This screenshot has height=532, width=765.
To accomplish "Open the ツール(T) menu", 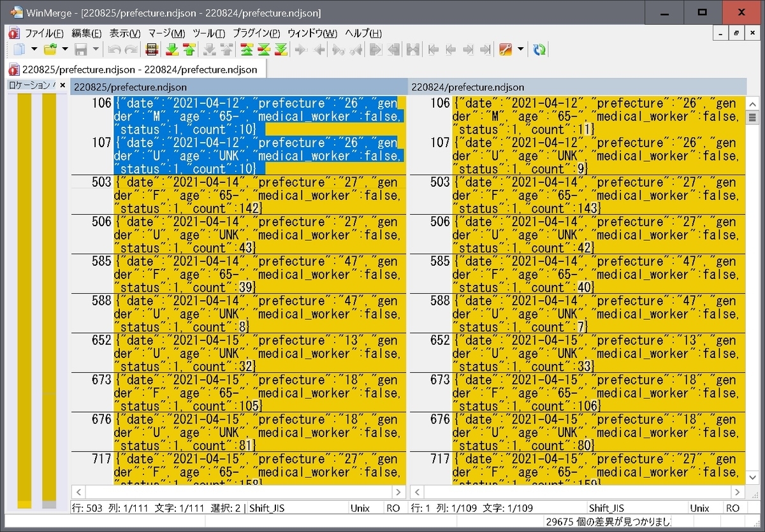I will point(208,33).
